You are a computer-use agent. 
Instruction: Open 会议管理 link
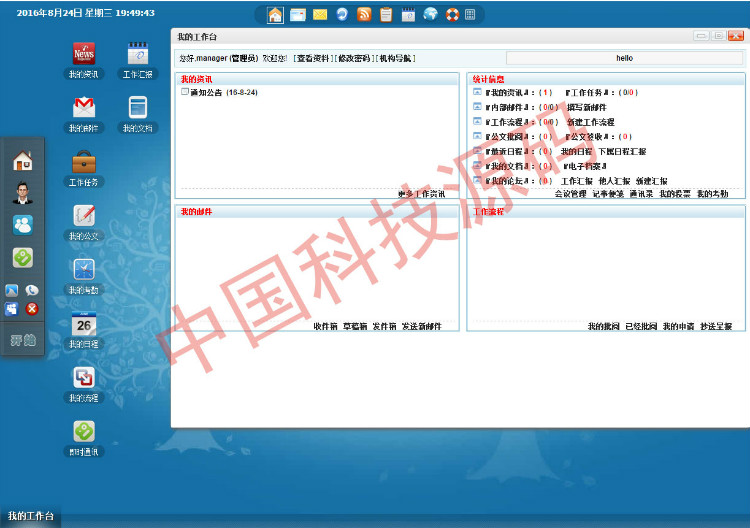571,194
